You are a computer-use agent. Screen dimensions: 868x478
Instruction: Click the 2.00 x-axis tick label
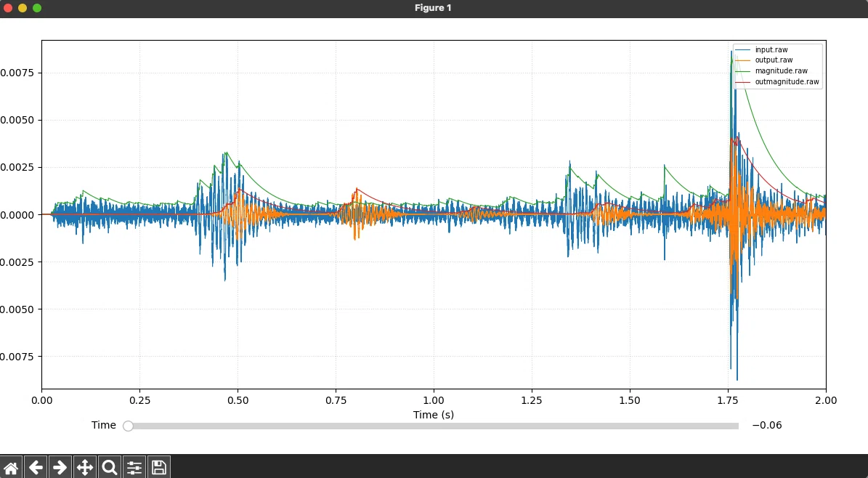pyautogui.click(x=826, y=400)
